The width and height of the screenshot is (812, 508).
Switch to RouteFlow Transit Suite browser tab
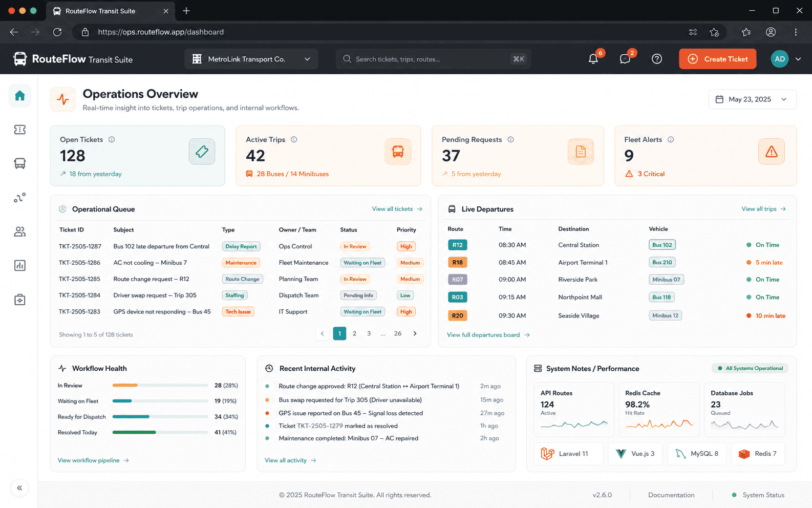click(110, 11)
